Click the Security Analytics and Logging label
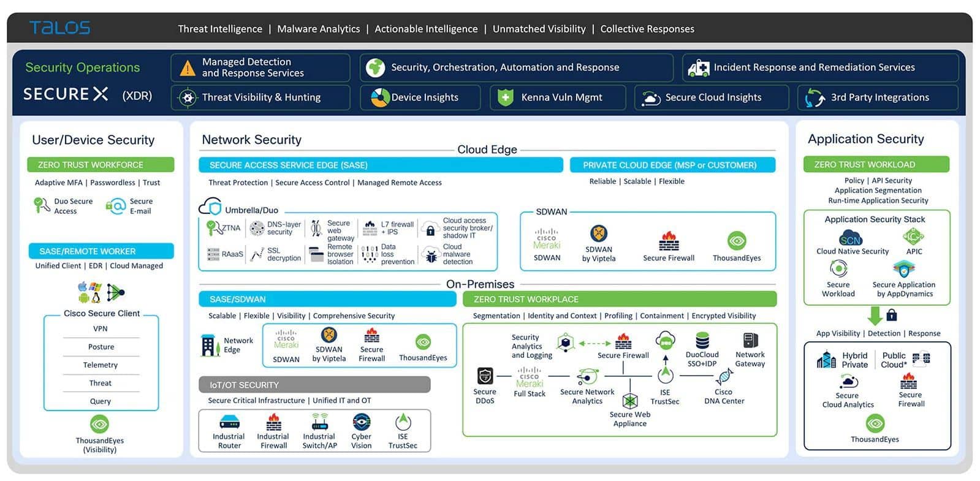Viewport: 980px width, 481px height. pos(531,346)
